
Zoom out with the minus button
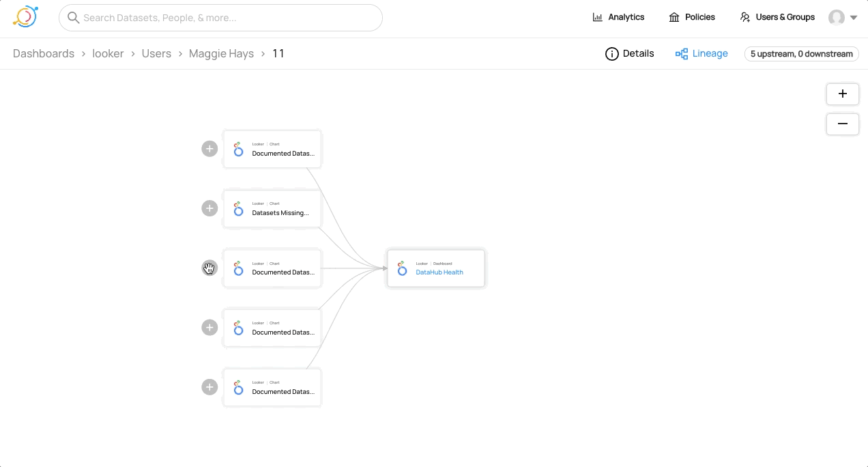point(842,124)
